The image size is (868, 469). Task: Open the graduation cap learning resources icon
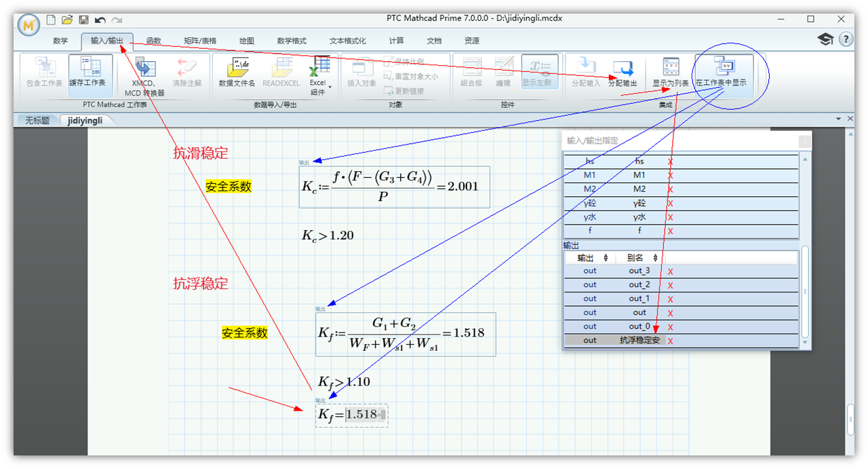825,39
